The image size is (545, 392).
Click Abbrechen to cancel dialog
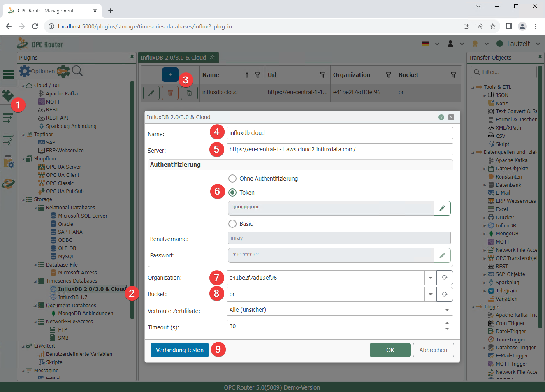(434, 350)
